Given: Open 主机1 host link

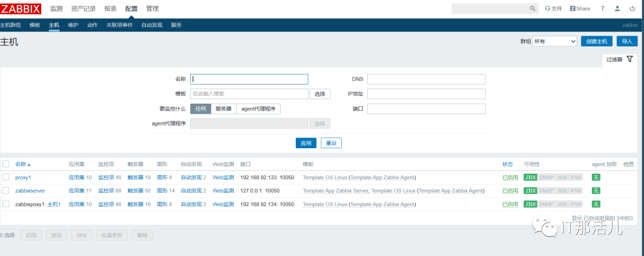Looking at the screenshot, I should click(x=54, y=204).
